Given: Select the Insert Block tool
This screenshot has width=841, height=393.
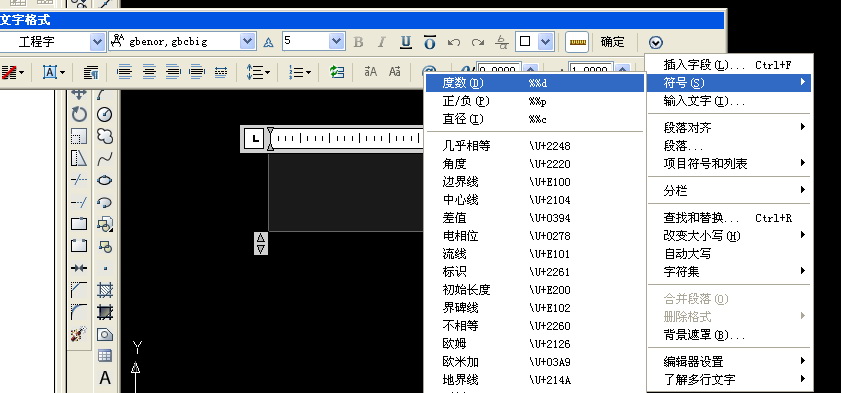Looking at the screenshot, I should click(105, 224).
